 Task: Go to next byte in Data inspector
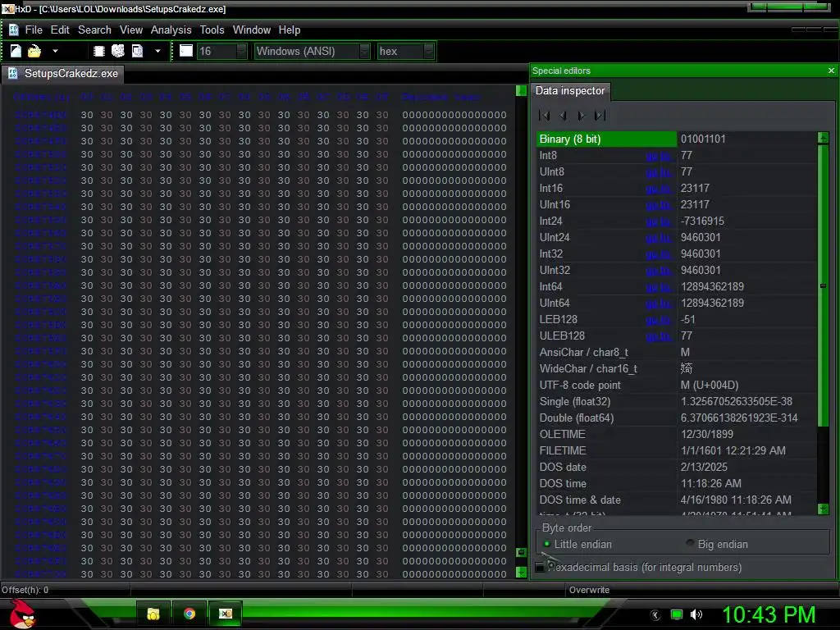click(582, 115)
